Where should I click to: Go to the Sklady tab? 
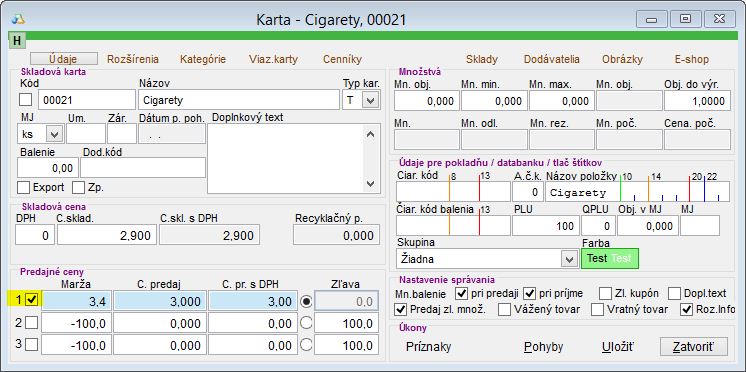click(482, 59)
